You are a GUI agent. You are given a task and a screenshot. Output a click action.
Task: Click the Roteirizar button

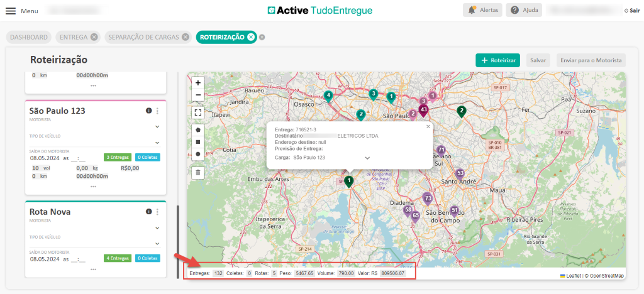point(498,60)
